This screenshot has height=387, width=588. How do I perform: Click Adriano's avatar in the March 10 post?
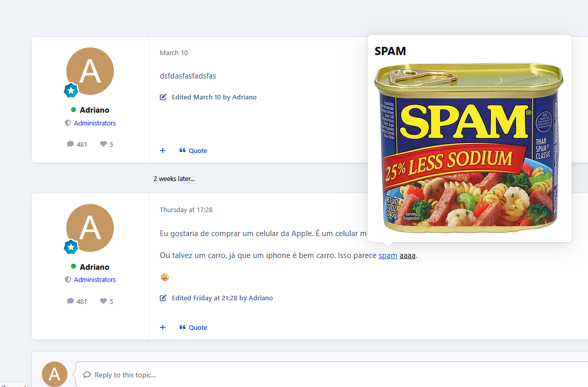pyautogui.click(x=90, y=71)
